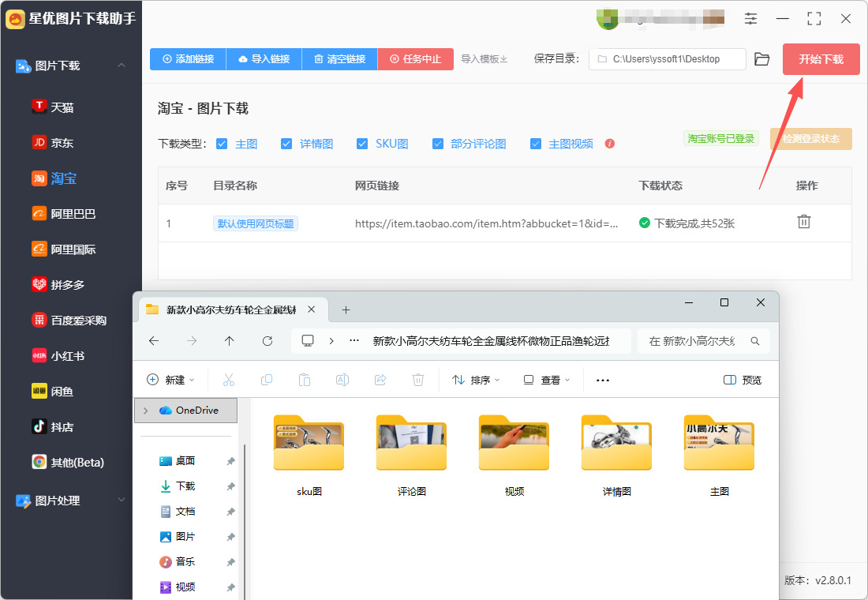This screenshot has height=600, width=868.
Task: Click the This PC monitor icon in address bar
Action: [x=308, y=341]
